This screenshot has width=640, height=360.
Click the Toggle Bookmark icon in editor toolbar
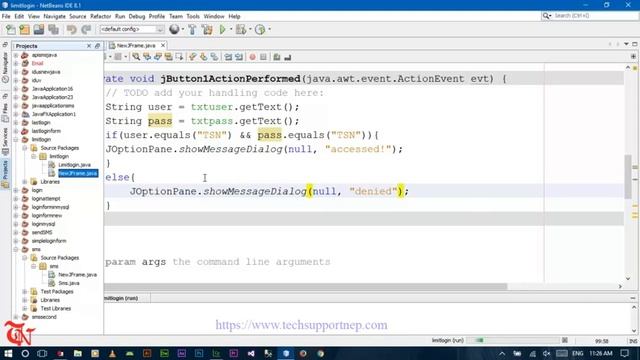click(214, 57)
